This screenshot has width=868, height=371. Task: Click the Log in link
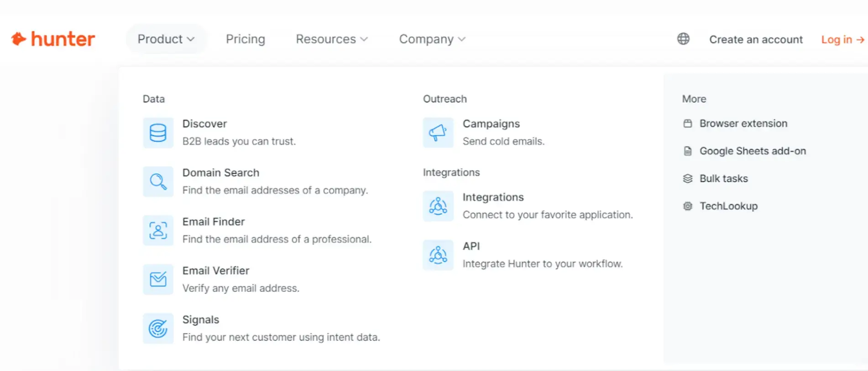coord(837,40)
